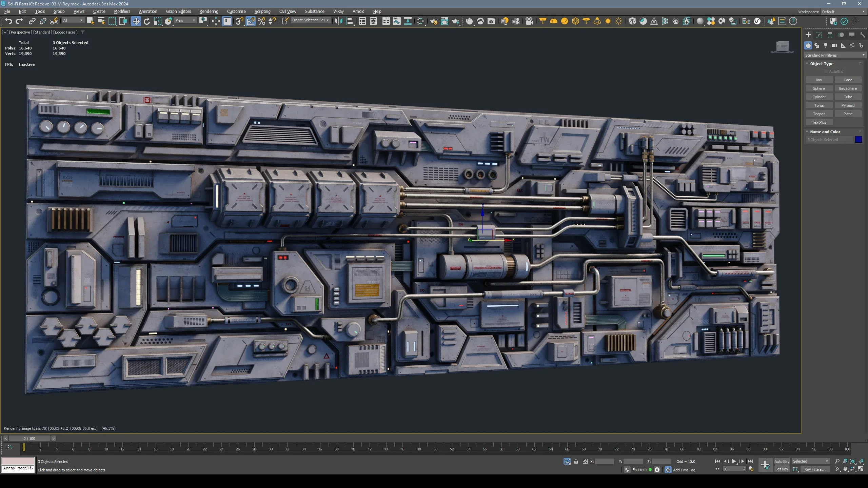The width and height of the screenshot is (868, 488).
Task: Open the Modify panel tab icon
Action: 819,35
